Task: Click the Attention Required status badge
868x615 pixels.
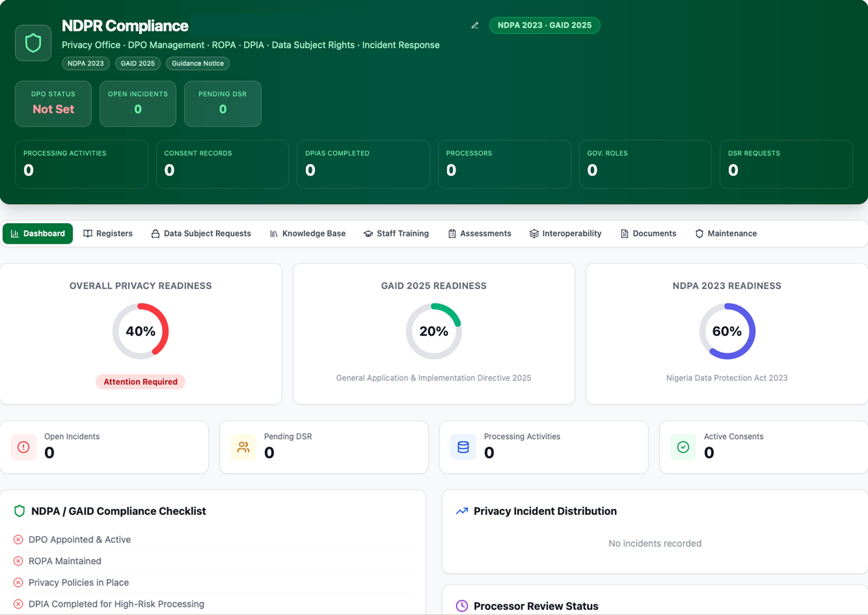Action: point(140,381)
